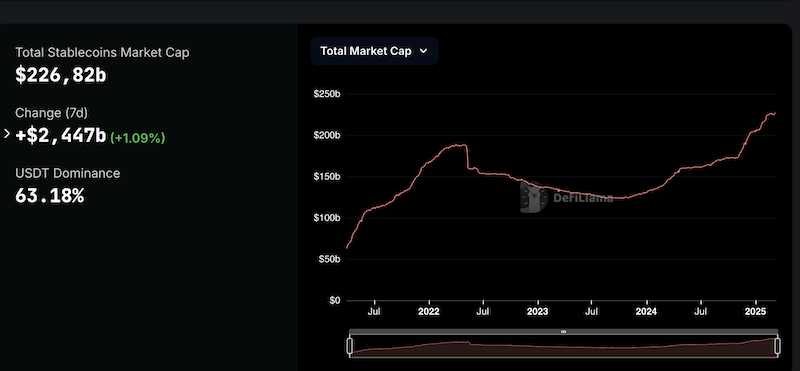The image size is (800, 371).
Task: Click the left handle of the range slider
Action: [350, 346]
